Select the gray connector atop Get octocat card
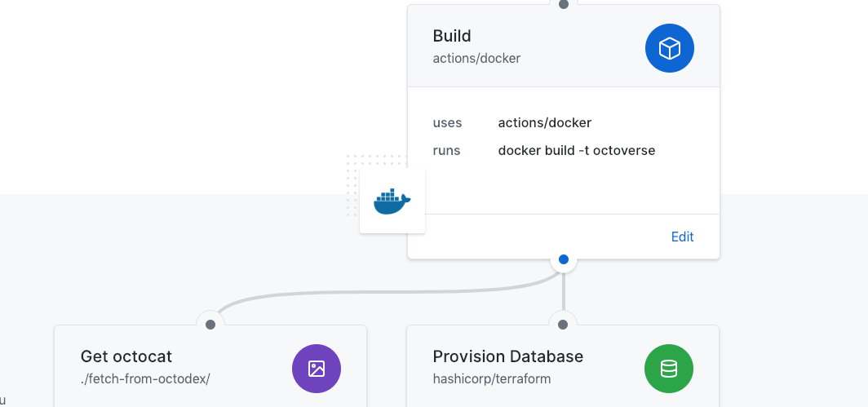This screenshot has width=868, height=407. click(210, 325)
